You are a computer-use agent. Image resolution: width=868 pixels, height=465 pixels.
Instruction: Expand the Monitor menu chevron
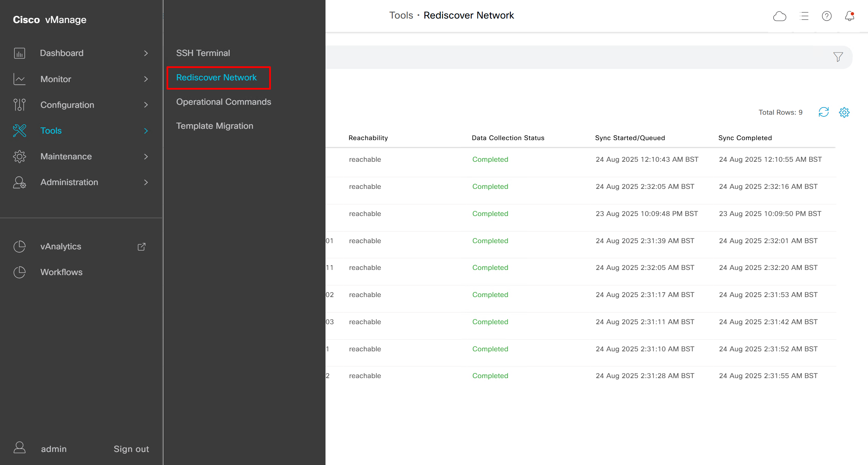click(146, 79)
